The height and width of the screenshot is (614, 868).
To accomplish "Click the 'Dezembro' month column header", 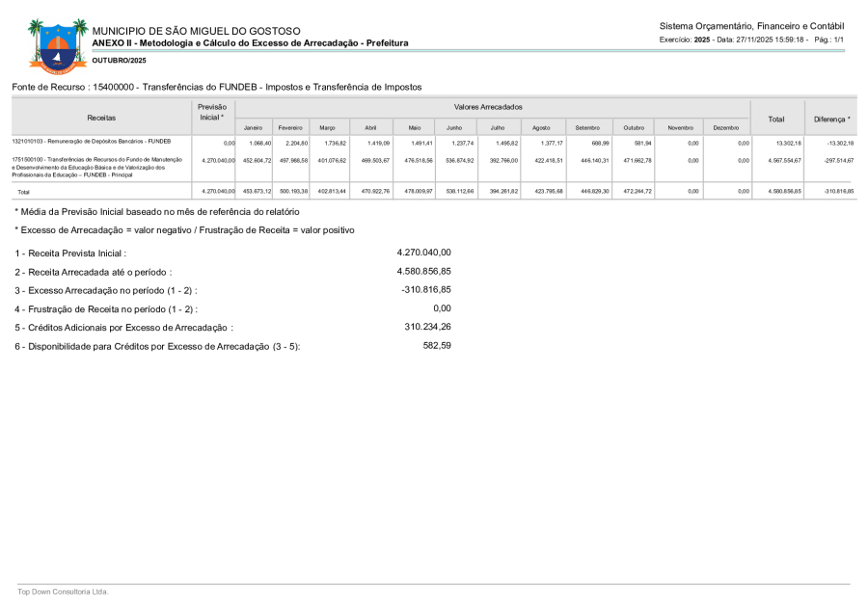I will coord(726,127).
